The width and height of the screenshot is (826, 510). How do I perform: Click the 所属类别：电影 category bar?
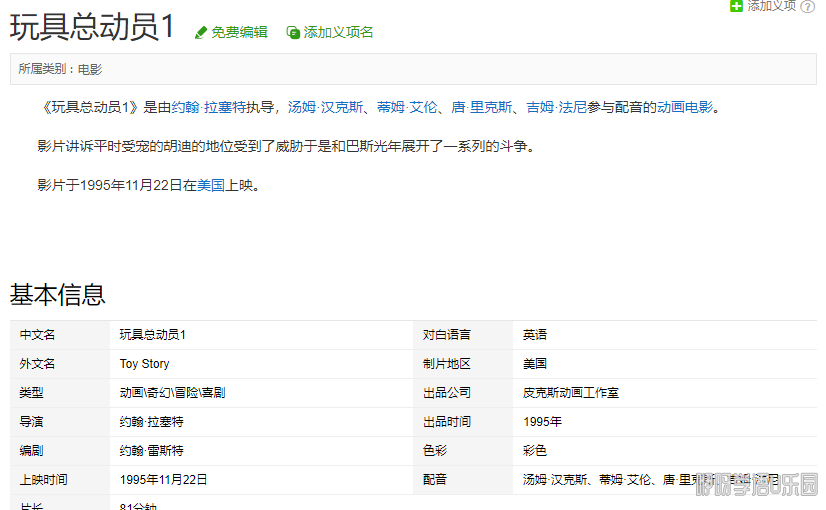point(413,69)
